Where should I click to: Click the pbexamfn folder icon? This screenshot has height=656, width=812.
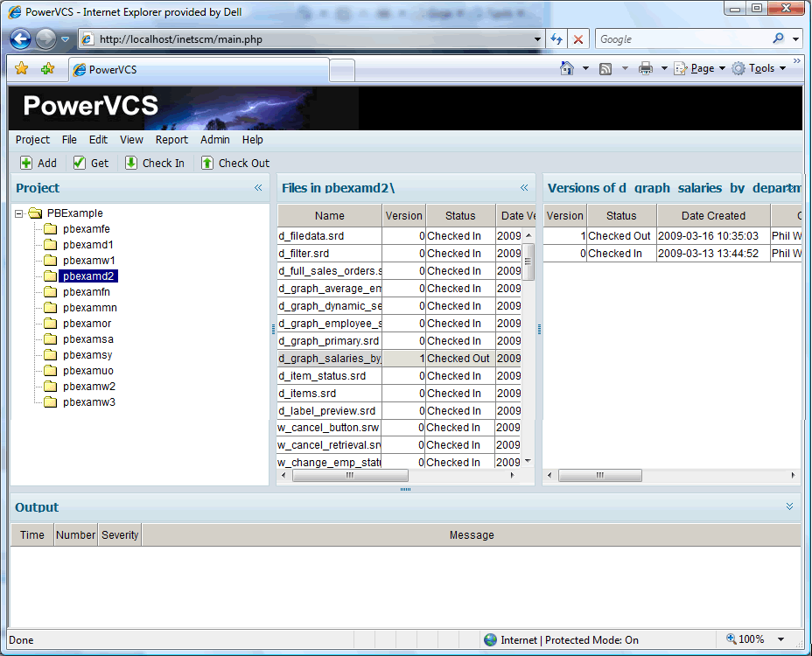point(50,292)
